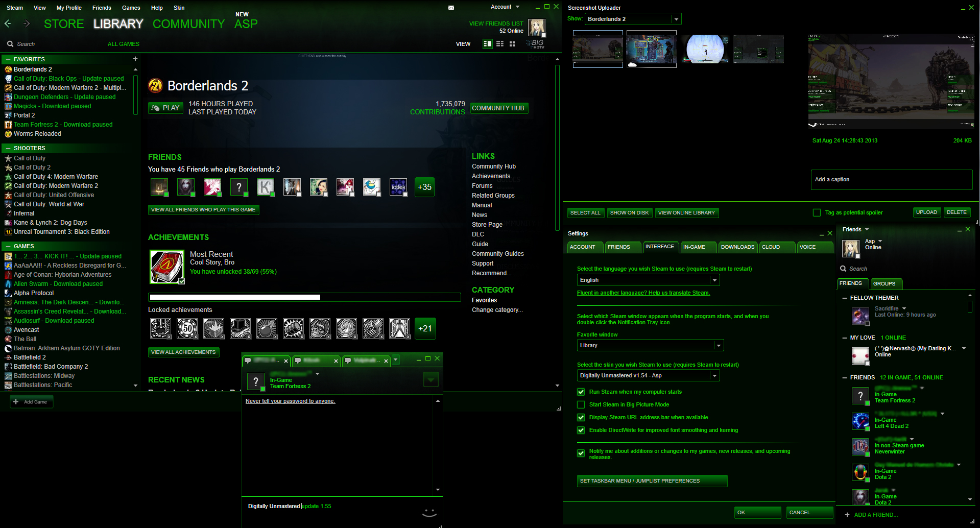This screenshot has width=980, height=528.
Task: Click the Add Game plus icon
Action: tap(16, 402)
